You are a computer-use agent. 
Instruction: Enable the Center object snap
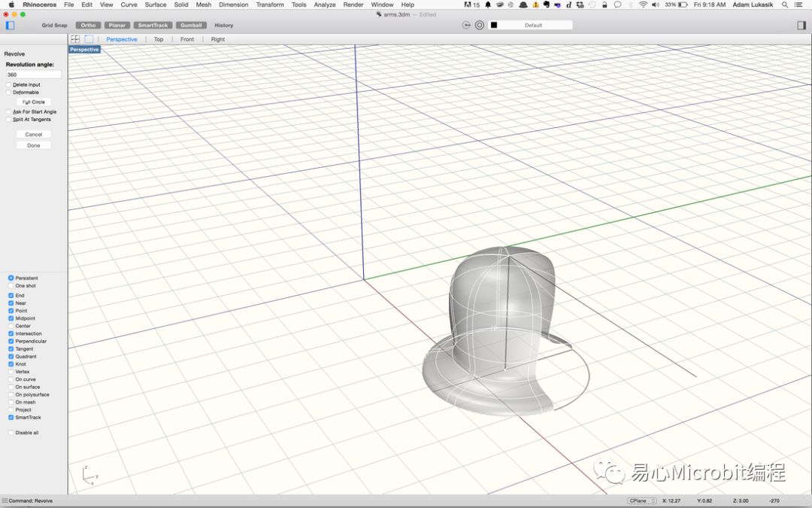pyautogui.click(x=11, y=326)
